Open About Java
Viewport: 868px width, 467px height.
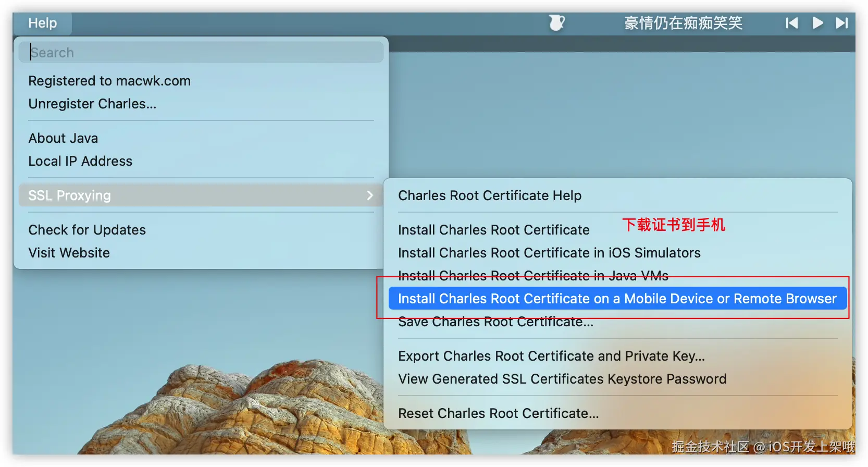(201, 138)
